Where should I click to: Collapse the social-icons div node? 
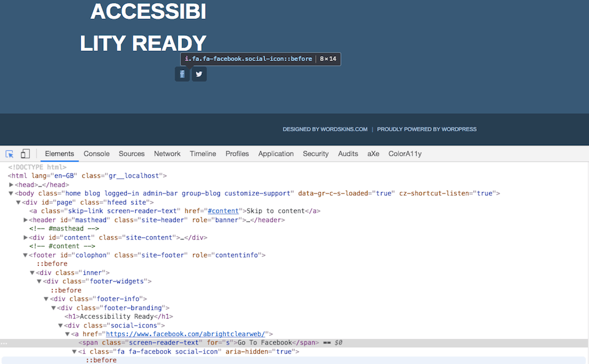tap(61, 325)
